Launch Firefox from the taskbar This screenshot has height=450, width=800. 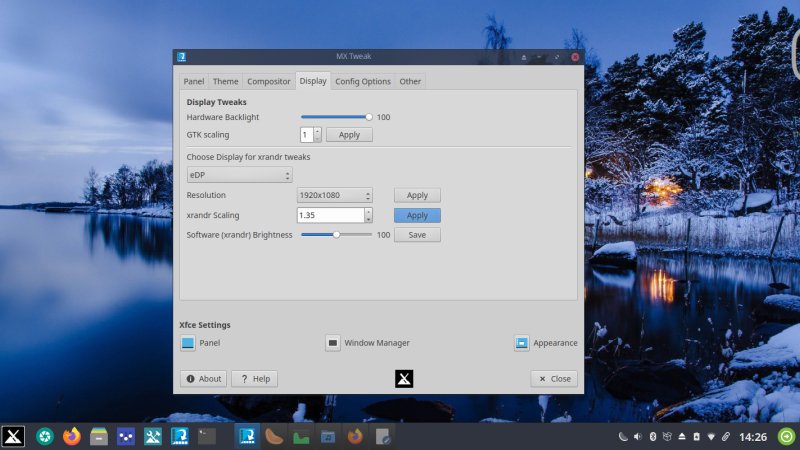click(71, 436)
